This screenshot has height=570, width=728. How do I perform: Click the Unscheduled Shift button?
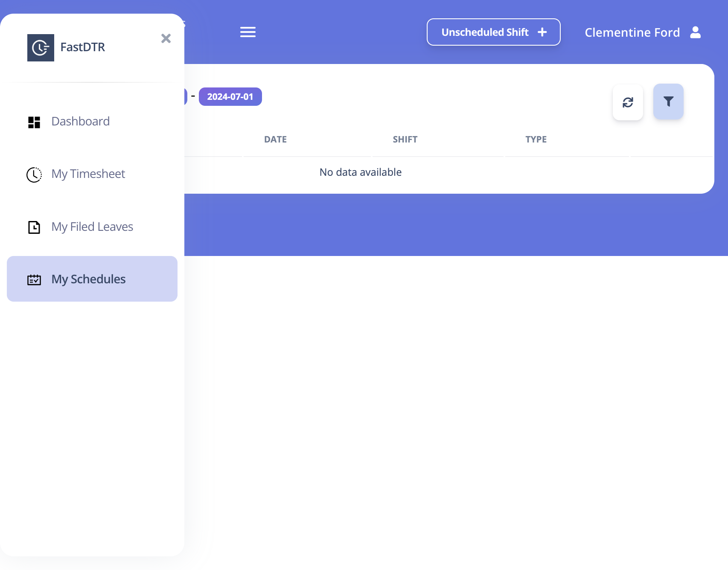[493, 32]
